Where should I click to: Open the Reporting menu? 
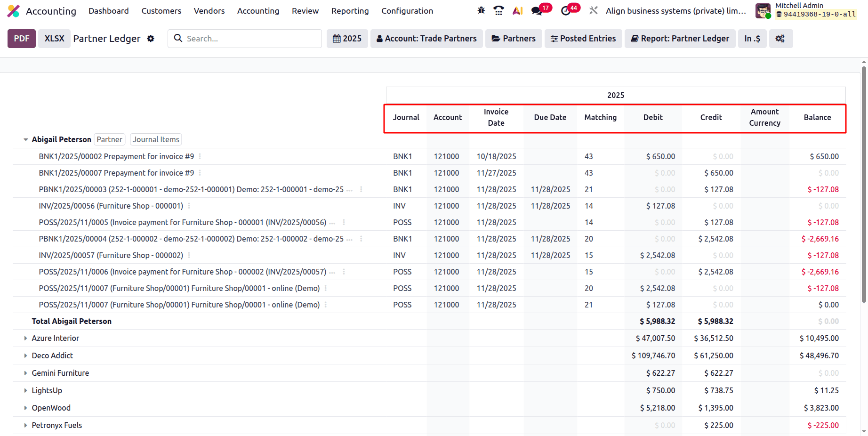350,11
